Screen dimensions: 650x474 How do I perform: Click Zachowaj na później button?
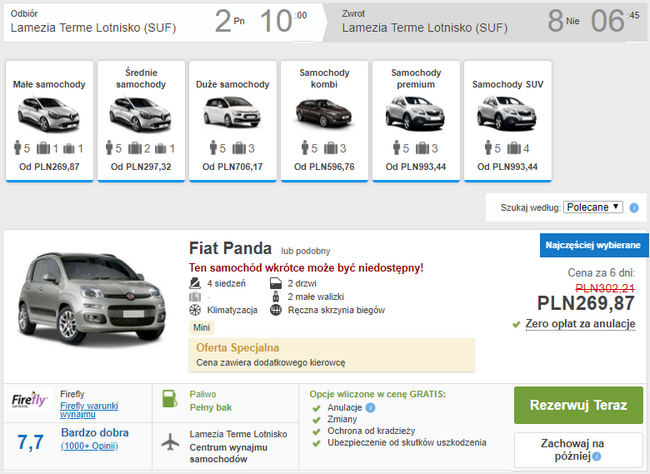coord(578,450)
